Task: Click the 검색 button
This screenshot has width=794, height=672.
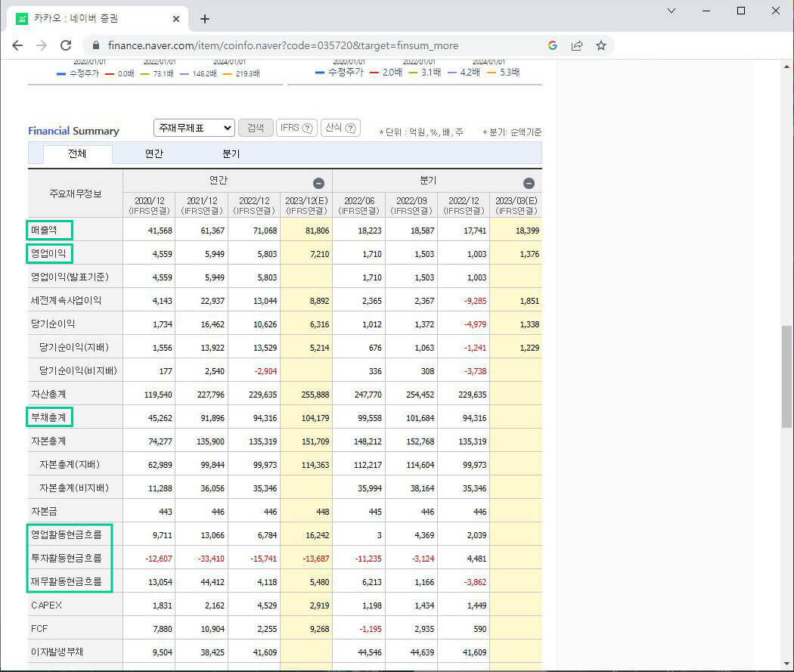Action: (256, 128)
